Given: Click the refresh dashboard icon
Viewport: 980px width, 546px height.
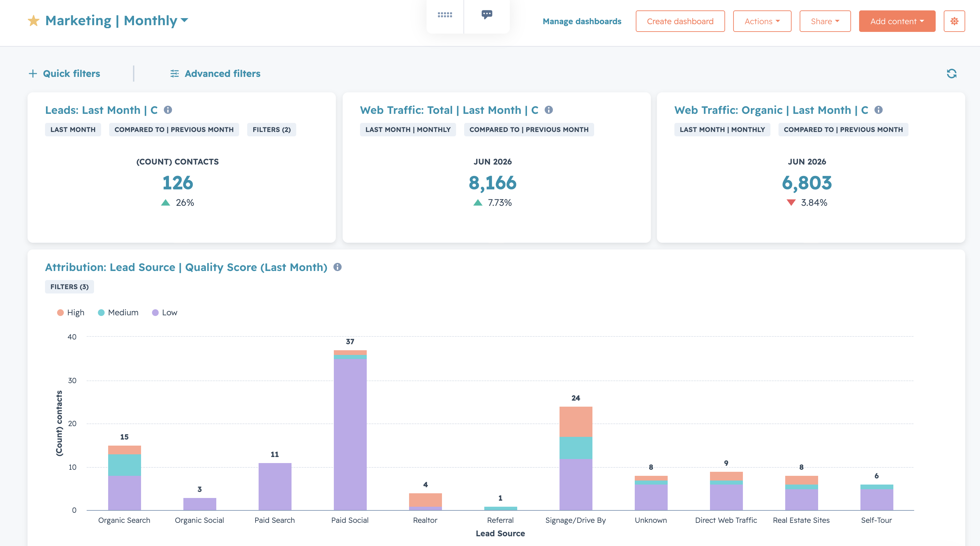Looking at the screenshot, I should [x=951, y=74].
